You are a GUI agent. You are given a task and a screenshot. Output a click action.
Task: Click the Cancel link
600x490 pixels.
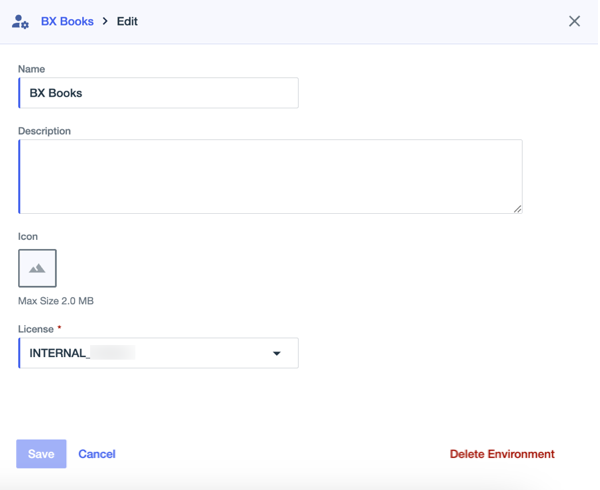pos(97,454)
